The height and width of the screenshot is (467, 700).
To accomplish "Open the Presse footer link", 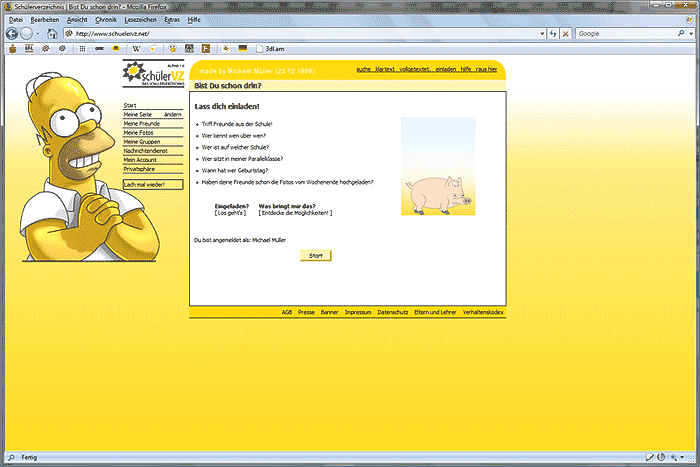I will (306, 312).
